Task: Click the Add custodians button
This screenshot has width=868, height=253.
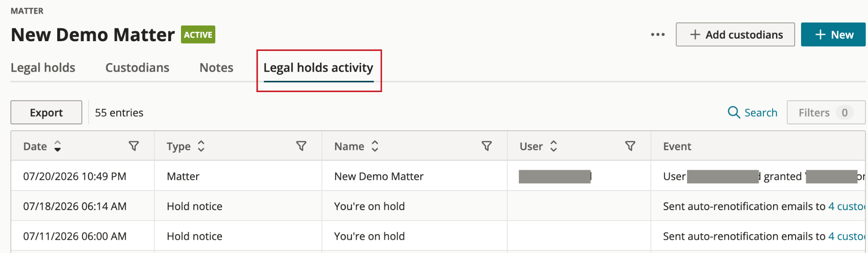Action: (x=735, y=34)
